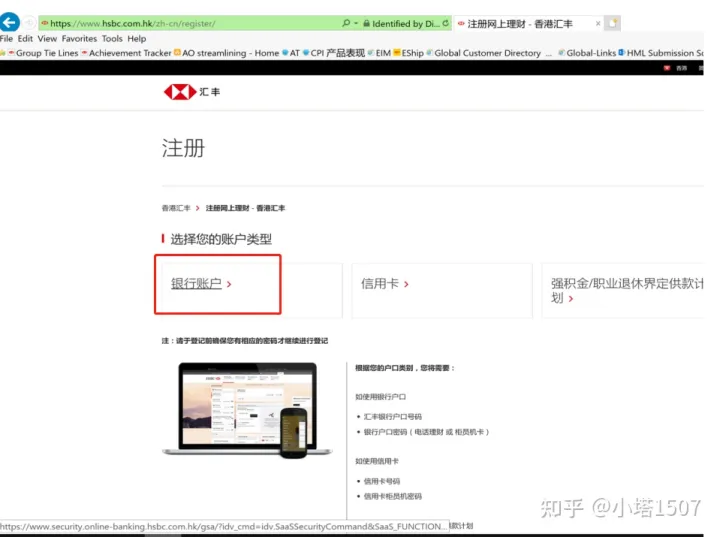This screenshot has width=720, height=537.
Task: Click 选择您的账户类型 section heading
Action: pos(221,239)
